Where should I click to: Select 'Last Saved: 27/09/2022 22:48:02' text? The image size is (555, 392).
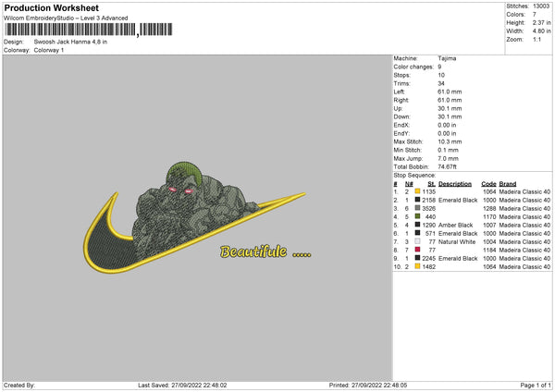182,386
